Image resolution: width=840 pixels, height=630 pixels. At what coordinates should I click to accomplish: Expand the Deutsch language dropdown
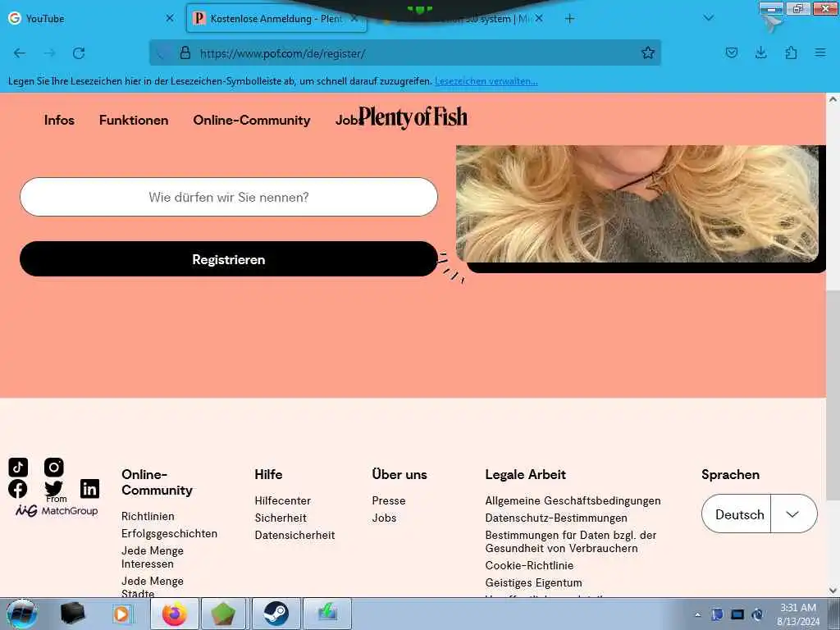pyautogui.click(x=759, y=514)
